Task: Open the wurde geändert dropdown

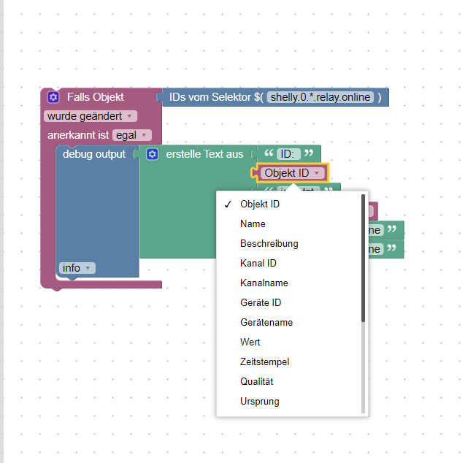Action: pos(91,116)
